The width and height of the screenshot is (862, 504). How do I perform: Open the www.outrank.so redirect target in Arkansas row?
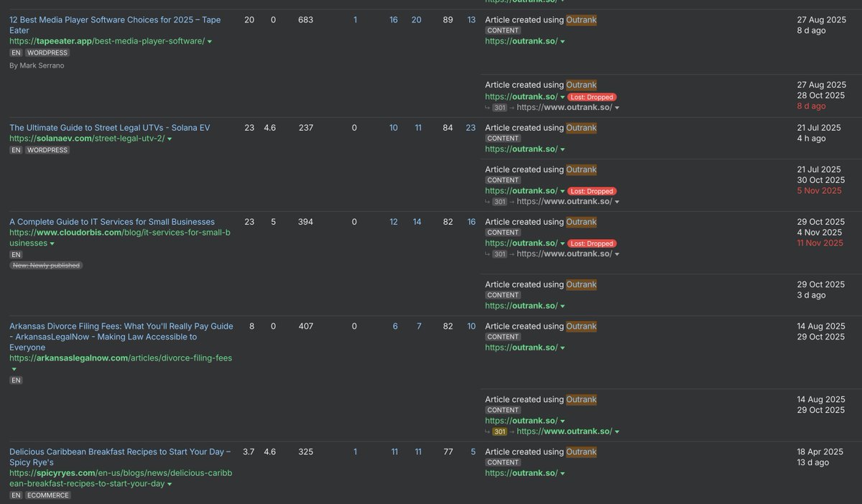coord(564,432)
